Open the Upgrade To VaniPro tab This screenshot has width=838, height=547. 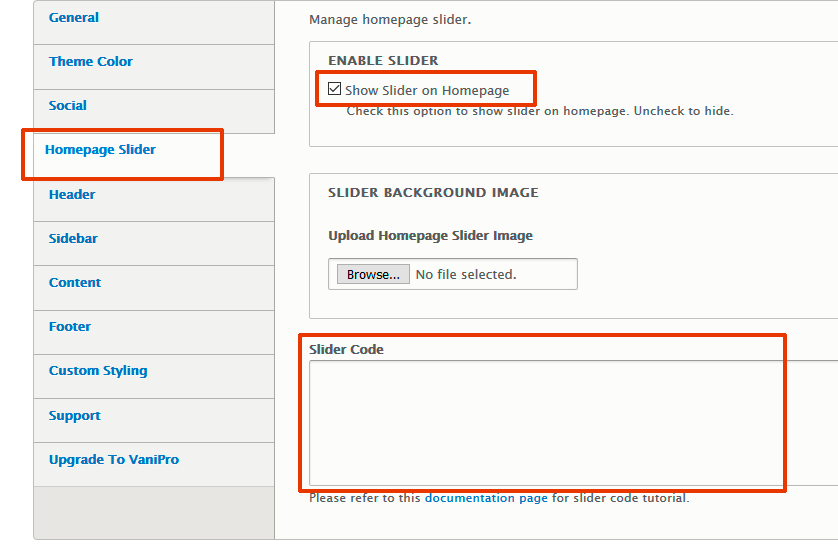click(114, 460)
